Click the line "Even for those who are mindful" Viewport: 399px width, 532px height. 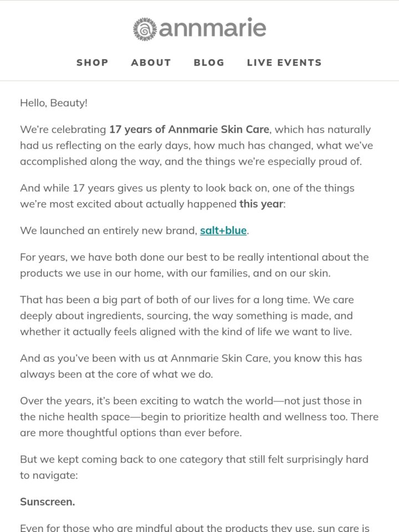195,528
